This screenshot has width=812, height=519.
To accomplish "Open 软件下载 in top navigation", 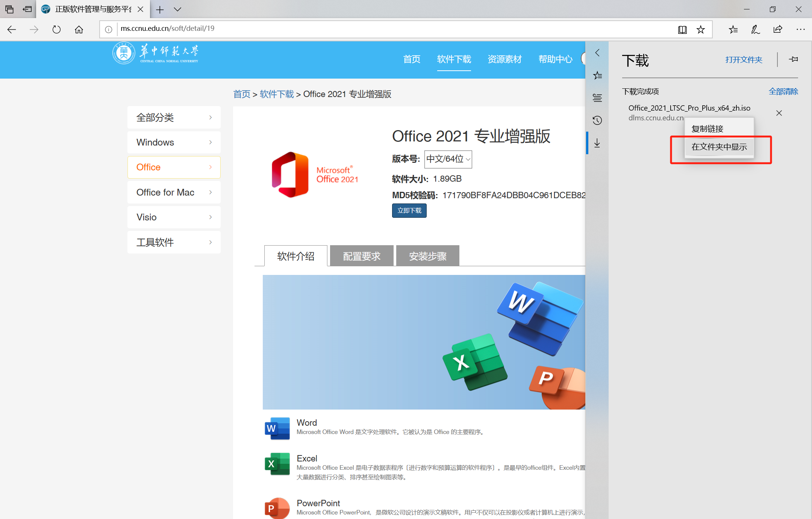I will click(x=454, y=59).
